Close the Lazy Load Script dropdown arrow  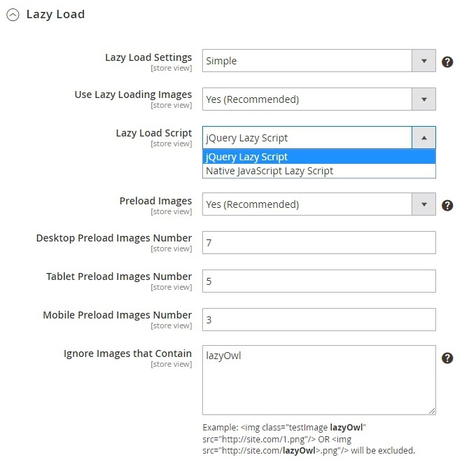[x=423, y=138]
